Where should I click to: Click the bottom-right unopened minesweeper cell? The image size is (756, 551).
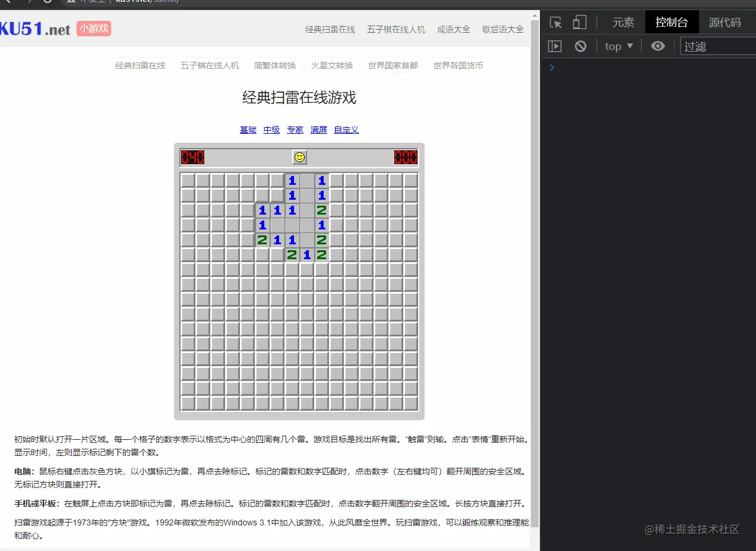click(x=411, y=403)
